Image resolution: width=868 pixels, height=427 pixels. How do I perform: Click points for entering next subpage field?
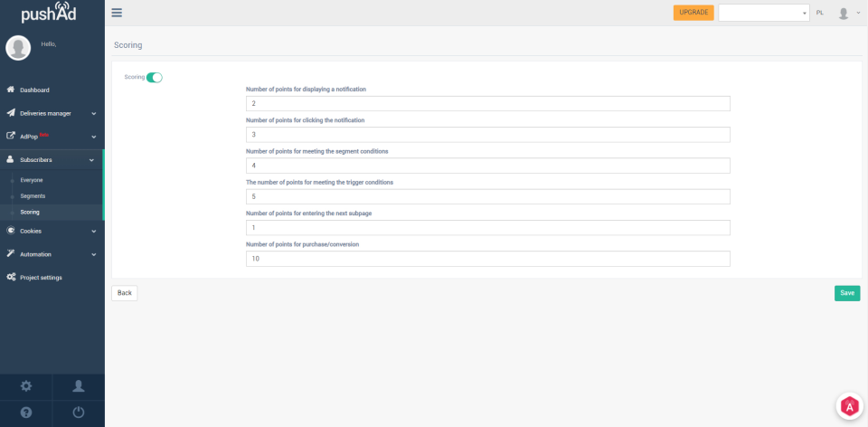[x=487, y=228]
